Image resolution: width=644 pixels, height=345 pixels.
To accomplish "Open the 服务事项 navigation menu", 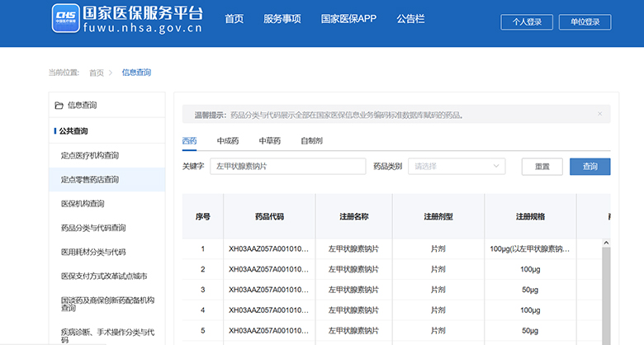I will 282,19.
